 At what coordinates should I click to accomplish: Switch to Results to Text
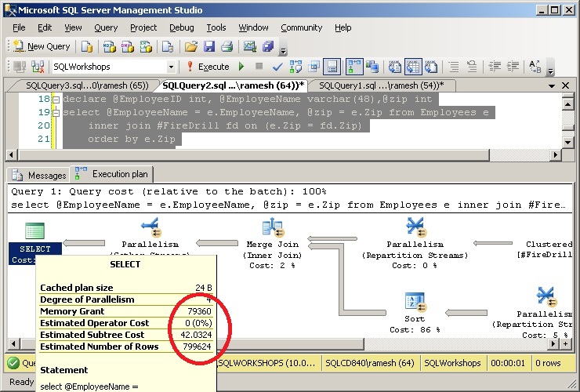coord(395,67)
